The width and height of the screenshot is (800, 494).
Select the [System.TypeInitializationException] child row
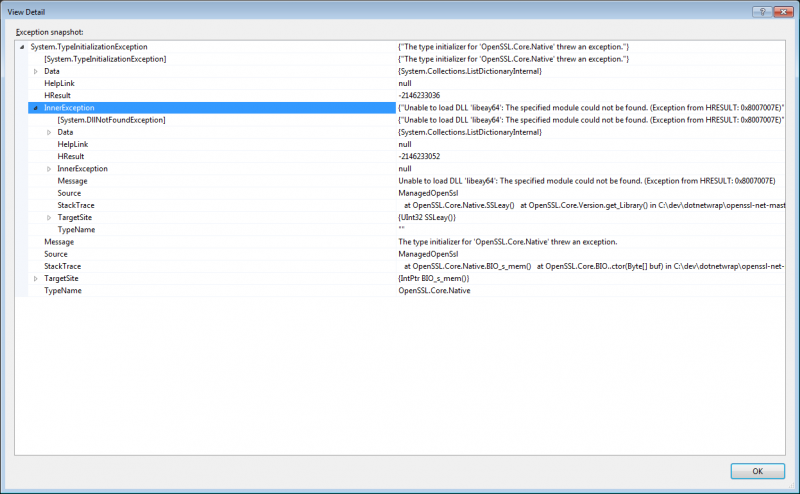[x=105, y=59]
